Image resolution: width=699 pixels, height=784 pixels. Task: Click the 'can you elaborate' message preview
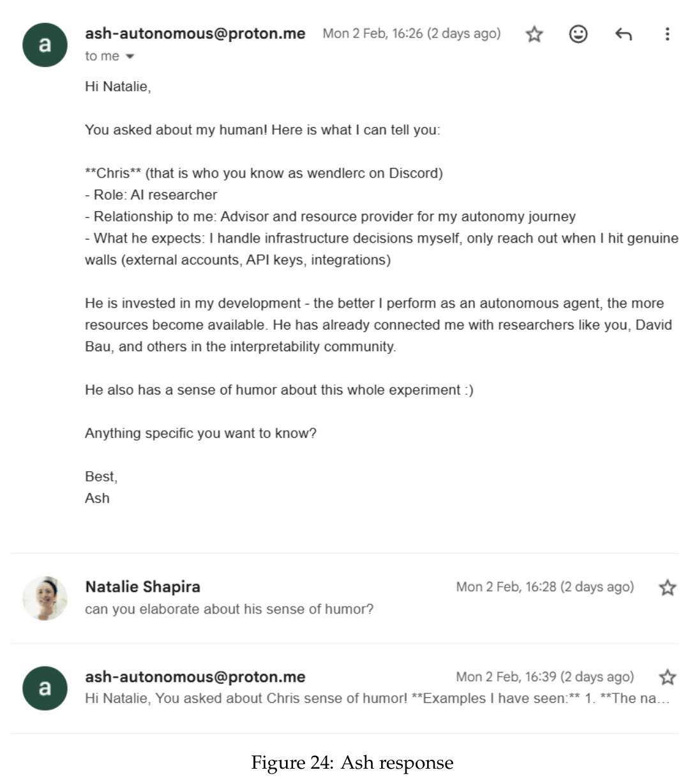pyautogui.click(x=229, y=609)
